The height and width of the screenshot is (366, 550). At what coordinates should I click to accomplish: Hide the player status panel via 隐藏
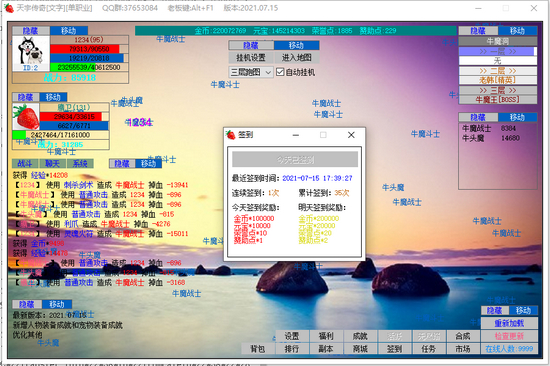[31, 31]
